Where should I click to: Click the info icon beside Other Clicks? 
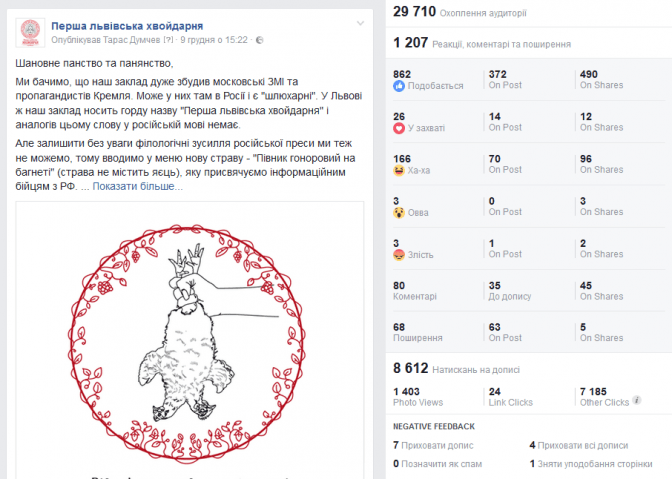pos(637,400)
